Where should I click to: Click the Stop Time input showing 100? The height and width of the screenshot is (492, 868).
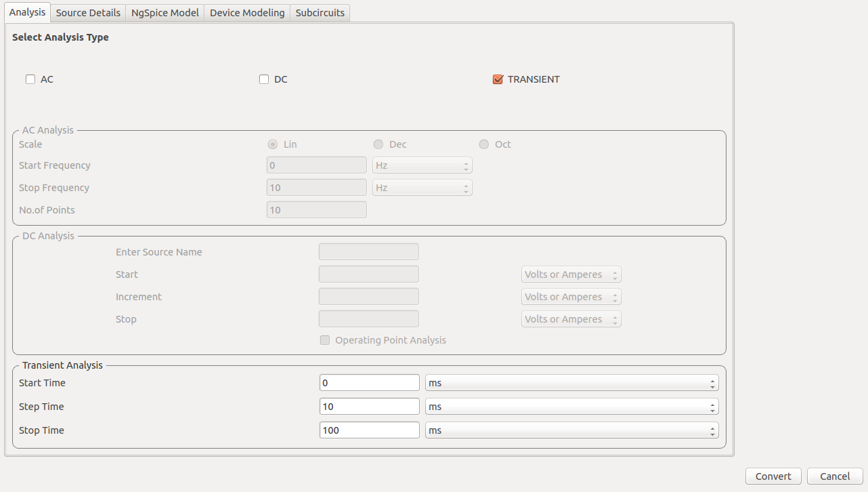(x=370, y=430)
